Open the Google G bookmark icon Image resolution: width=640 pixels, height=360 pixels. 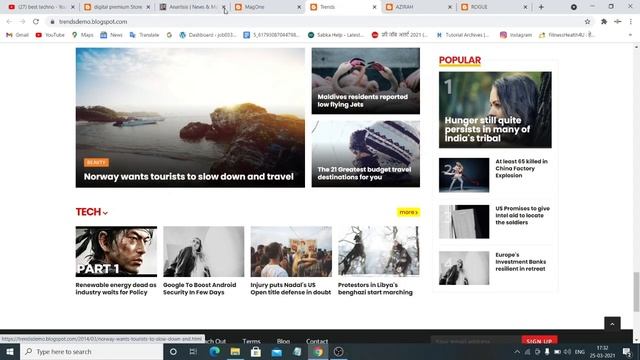169,35
